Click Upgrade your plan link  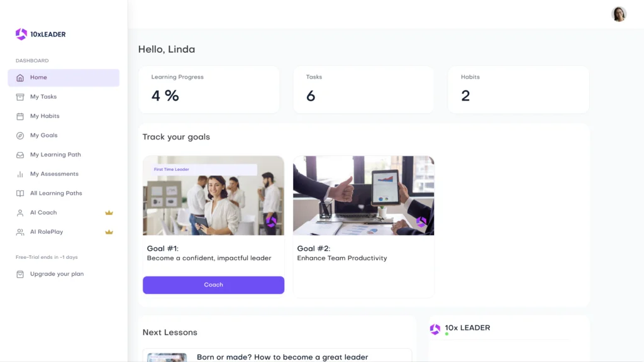(x=57, y=274)
